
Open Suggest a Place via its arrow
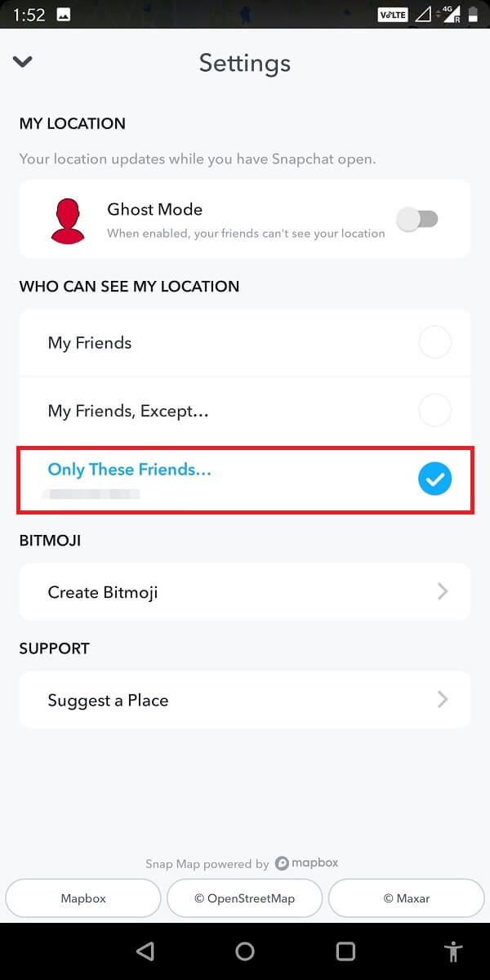[x=443, y=699]
